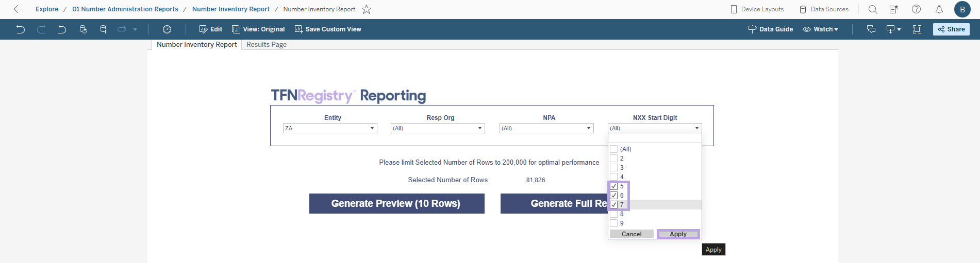Viewport: 980px width, 263px height.
Task: Click Cancel in the filter list
Action: 632,234
